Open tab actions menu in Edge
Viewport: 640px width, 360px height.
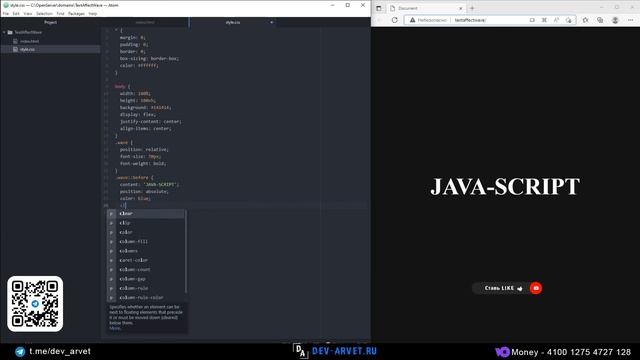click(378, 8)
